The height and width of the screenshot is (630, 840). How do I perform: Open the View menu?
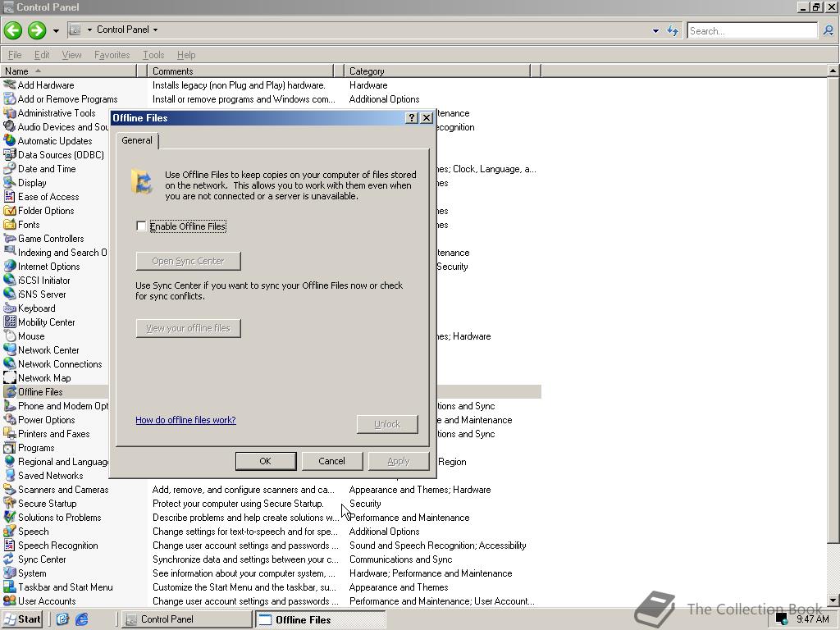[x=72, y=55]
